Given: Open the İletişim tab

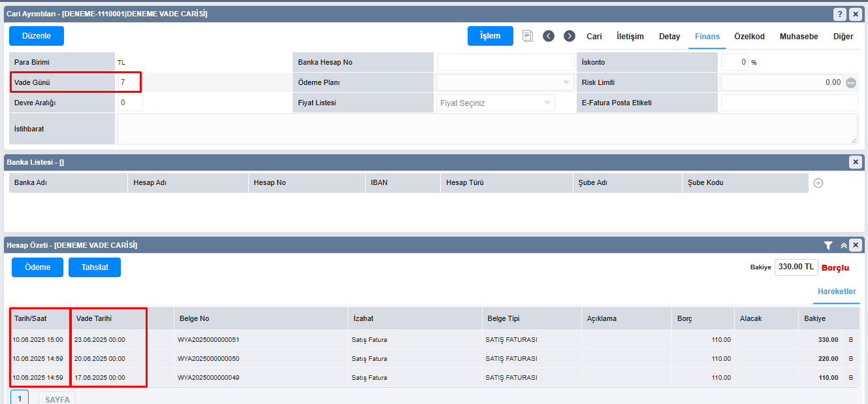Looking at the screenshot, I should point(630,37).
